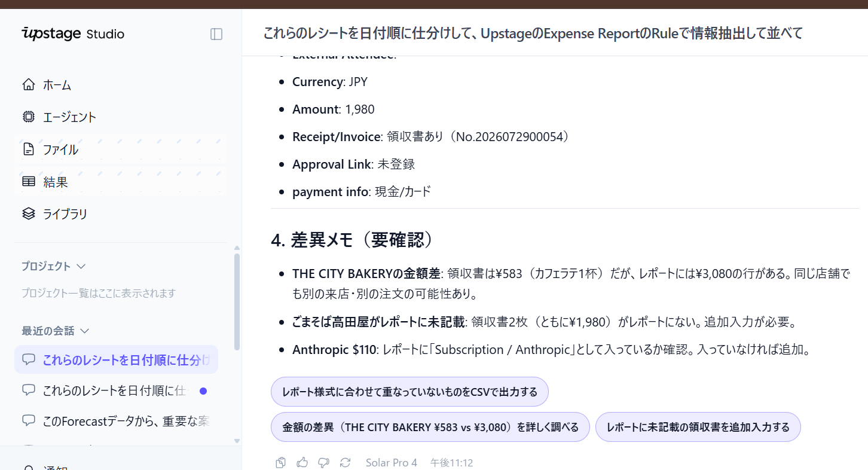This screenshot has width=868, height=470.
Task: Click the "Currency: JPY" line
Action: pos(330,82)
